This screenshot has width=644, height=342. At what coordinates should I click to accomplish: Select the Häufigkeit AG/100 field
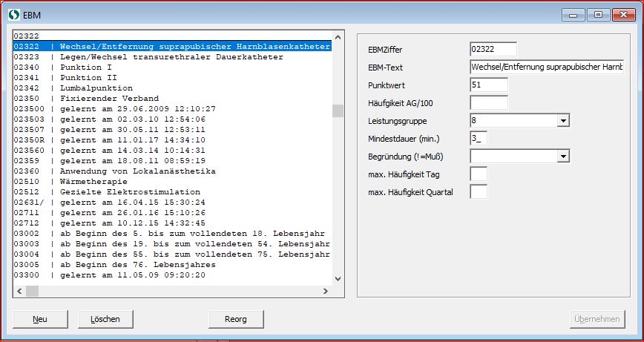coord(488,102)
